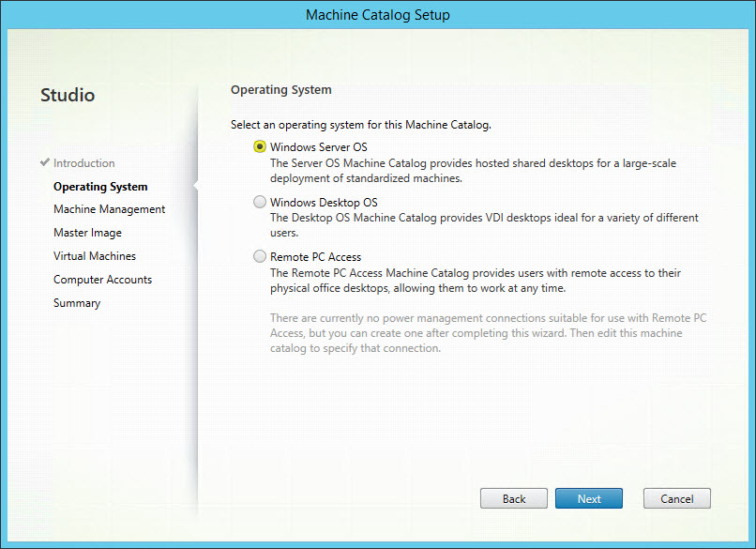Click the greyed power management connections note
Screen dimensions: 756x549
click(488, 333)
